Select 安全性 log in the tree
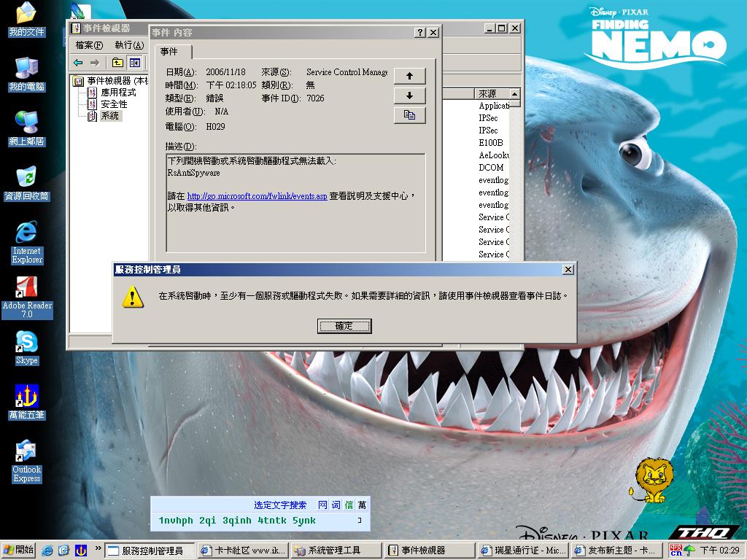 114,104
